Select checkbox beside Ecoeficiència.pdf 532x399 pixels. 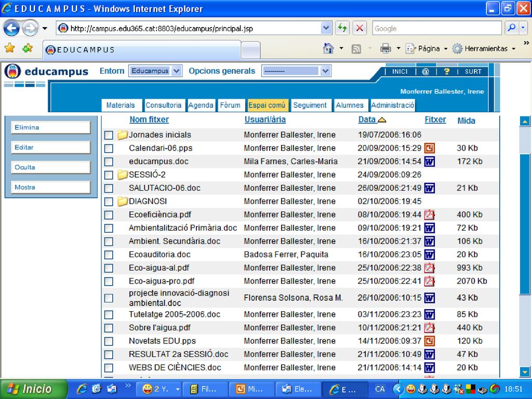click(x=109, y=215)
